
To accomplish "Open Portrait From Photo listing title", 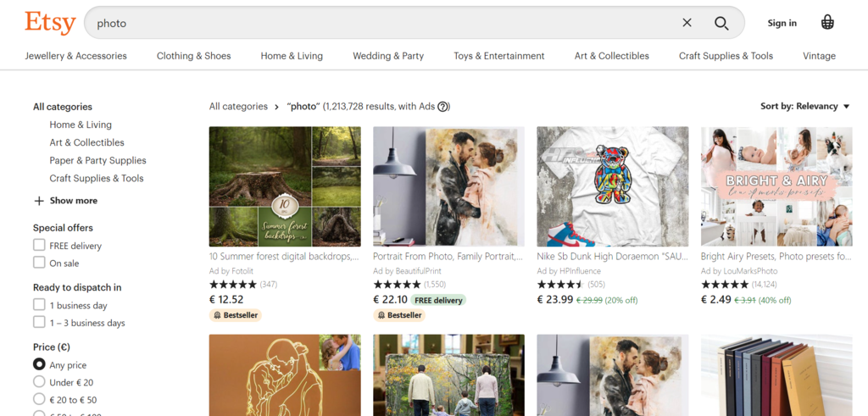I will click(448, 257).
